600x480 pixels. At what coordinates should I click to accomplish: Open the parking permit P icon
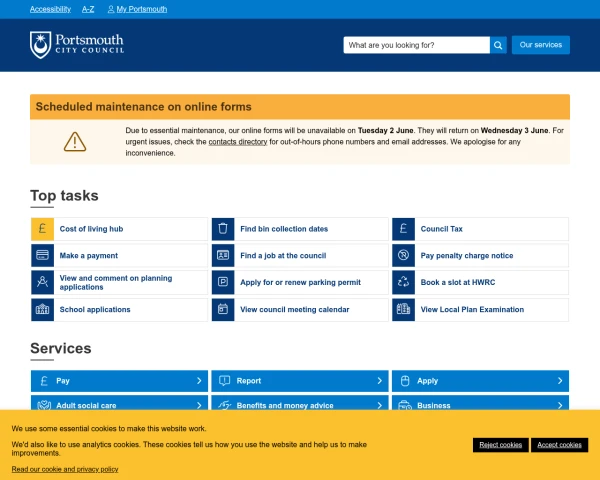223,282
